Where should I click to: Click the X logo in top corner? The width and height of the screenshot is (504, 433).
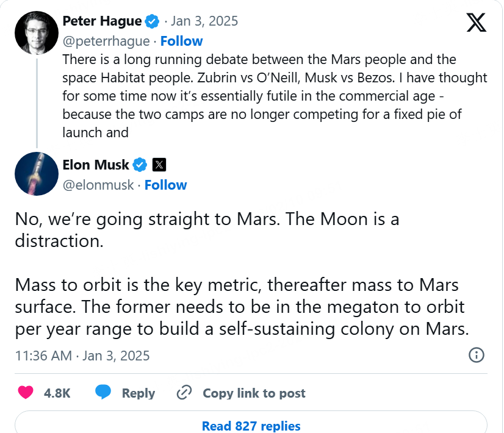[476, 23]
